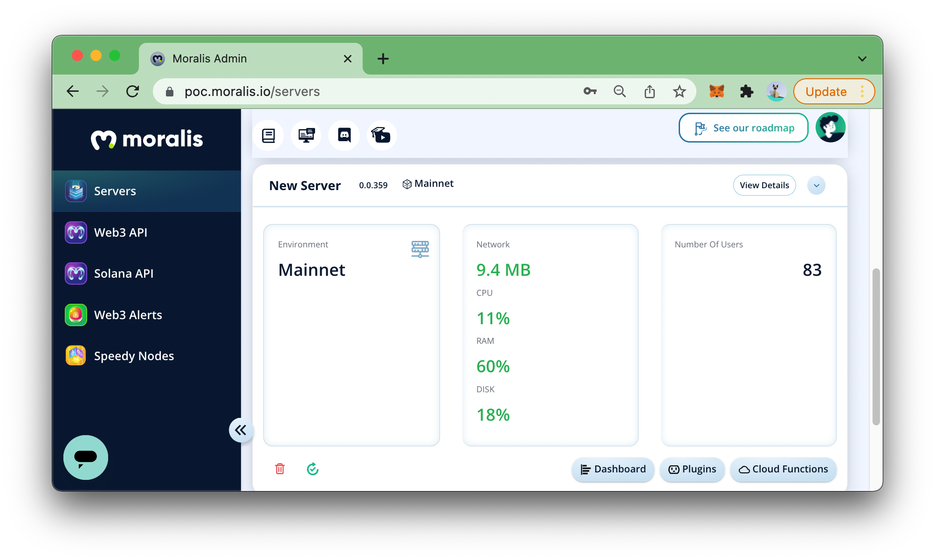The height and width of the screenshot is (560, 935).
Task: Open the chat support bubble
Action: [x=86, y=458]
